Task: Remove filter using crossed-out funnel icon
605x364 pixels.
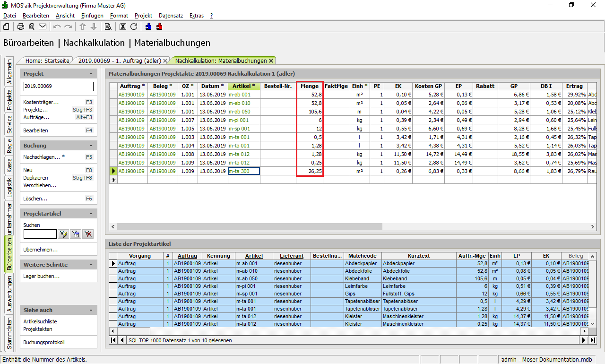Action: pyautogui.click(x=88, y=234)
